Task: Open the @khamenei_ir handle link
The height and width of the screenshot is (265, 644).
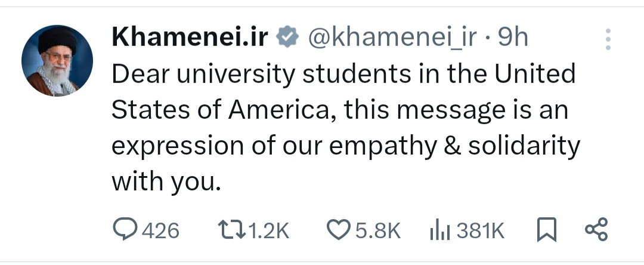Action: (x=391, y=39)
